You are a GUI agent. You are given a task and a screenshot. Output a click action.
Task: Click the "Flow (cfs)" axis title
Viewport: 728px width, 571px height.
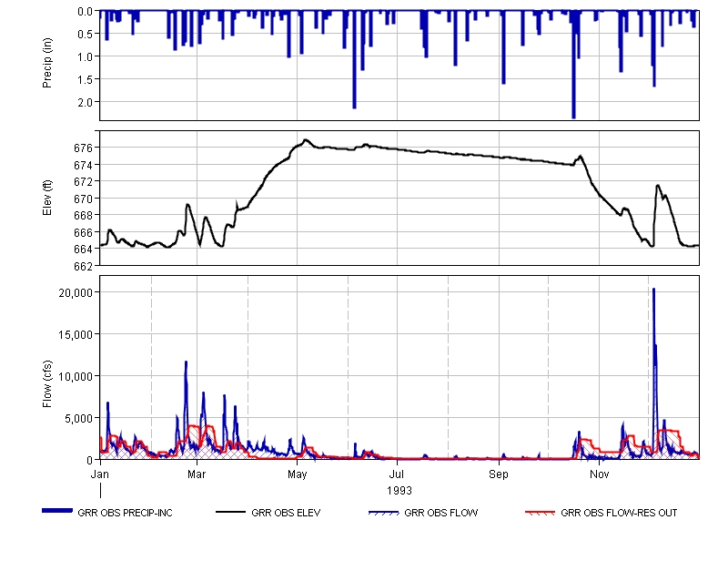[47, 384]
